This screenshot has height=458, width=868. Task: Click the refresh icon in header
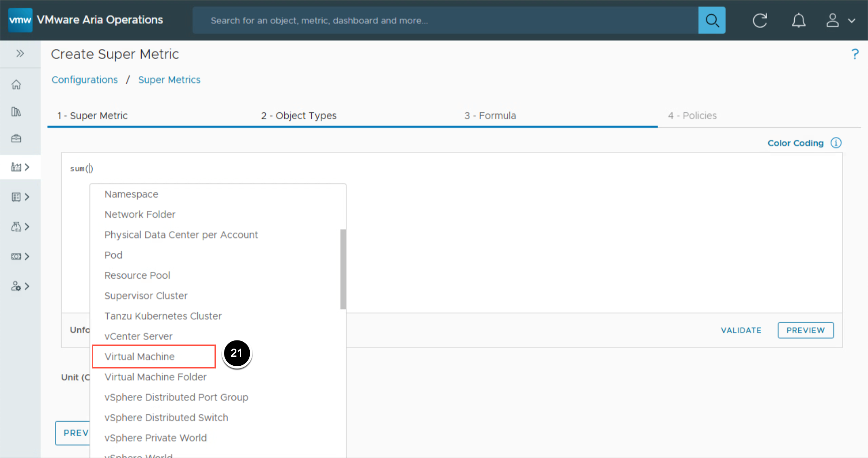(x=760, y=20)
